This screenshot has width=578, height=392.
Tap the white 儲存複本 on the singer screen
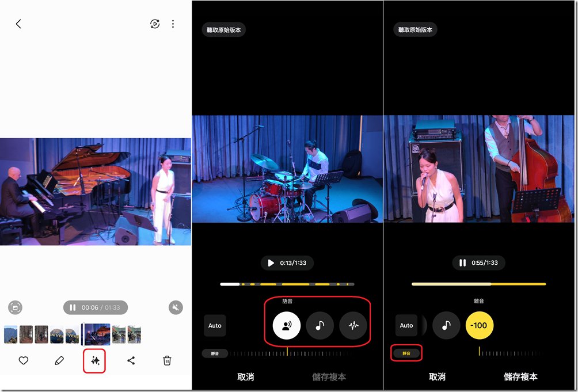tap(520, 377)
